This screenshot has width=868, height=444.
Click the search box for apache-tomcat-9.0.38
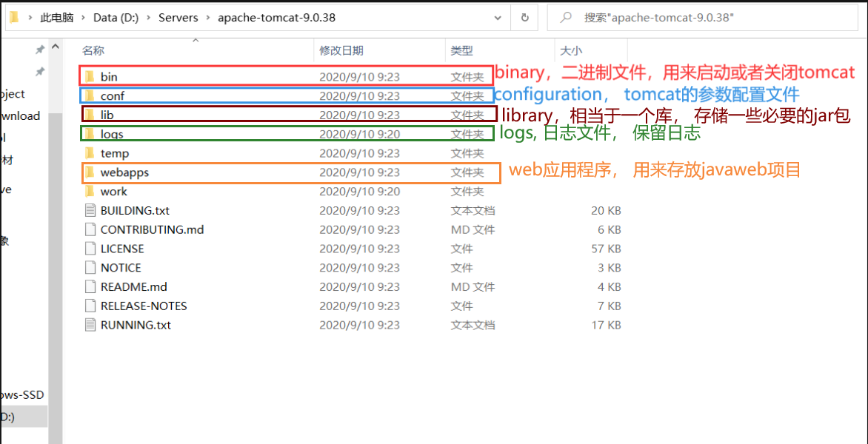click(x=703, y=18)
